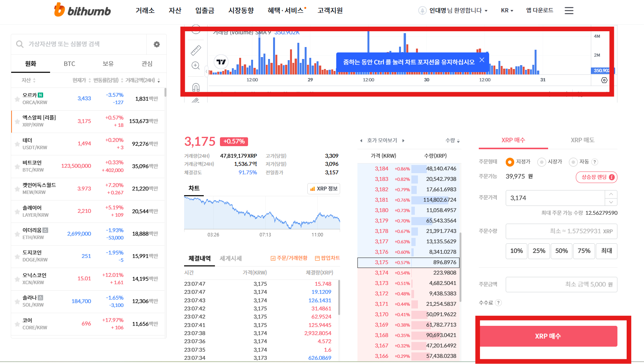This screenshot has height=364, width=644.
Task: Select the 자동 order type radio
Action: [x=573, y=162]
